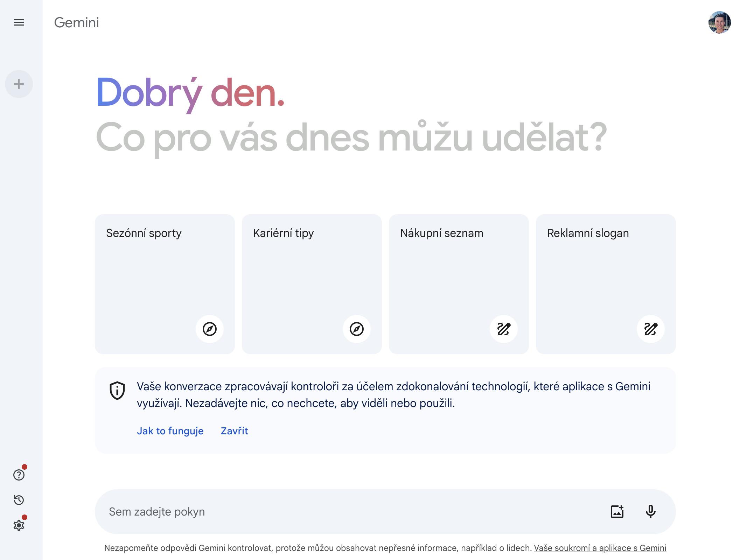Open the Help icon in sidebar
Viewport: 740px width, 560px height.
coord(19,475)
